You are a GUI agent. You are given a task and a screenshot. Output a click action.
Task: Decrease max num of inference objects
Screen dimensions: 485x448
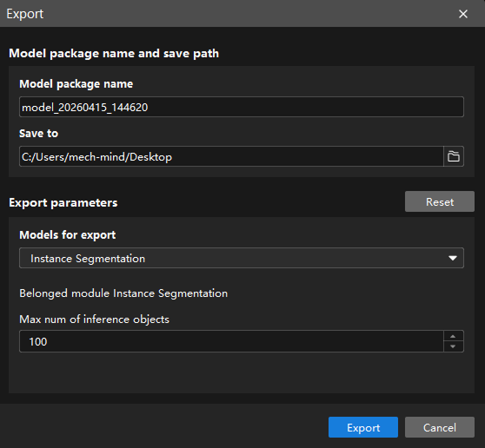click(x=453, y=346)
